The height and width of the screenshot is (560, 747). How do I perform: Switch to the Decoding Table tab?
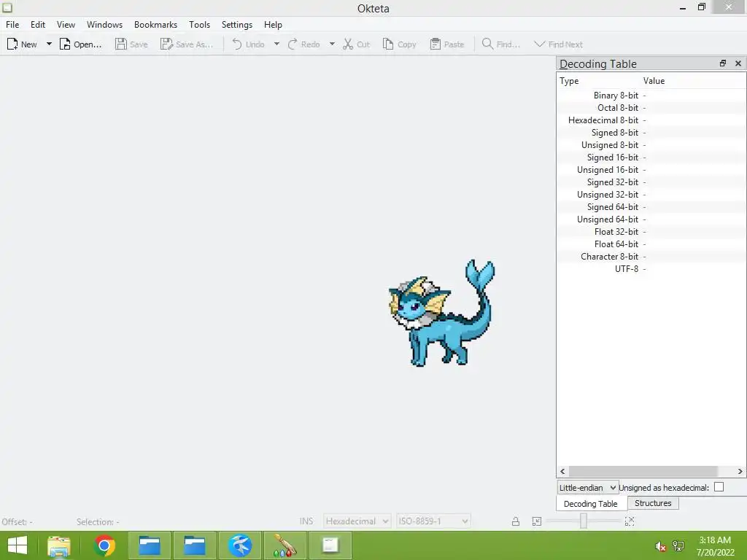(591, 504)
